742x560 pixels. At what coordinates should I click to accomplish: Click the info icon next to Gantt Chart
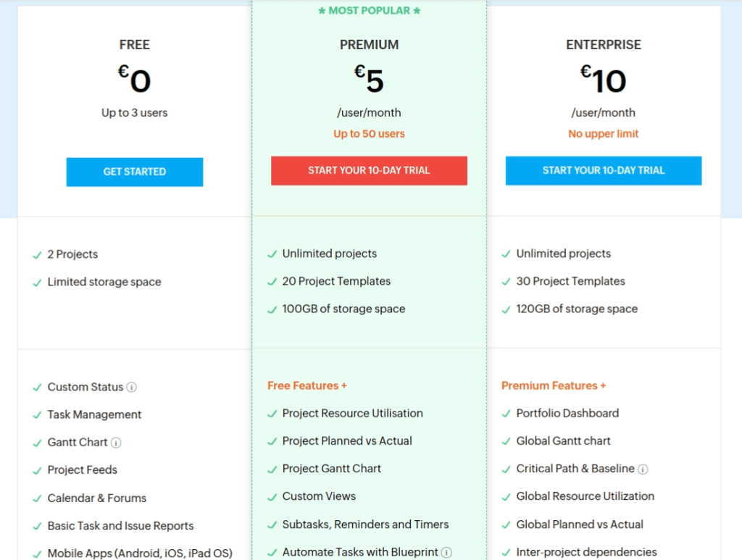click(x=114, y=442)
